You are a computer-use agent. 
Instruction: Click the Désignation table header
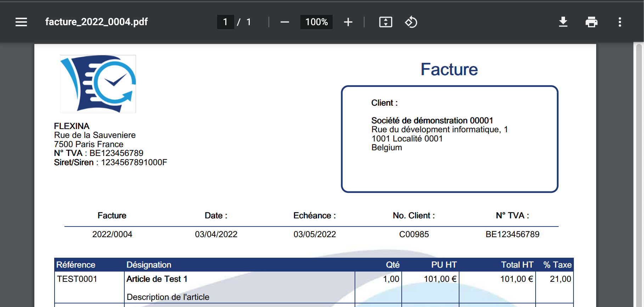pos(149,265)
